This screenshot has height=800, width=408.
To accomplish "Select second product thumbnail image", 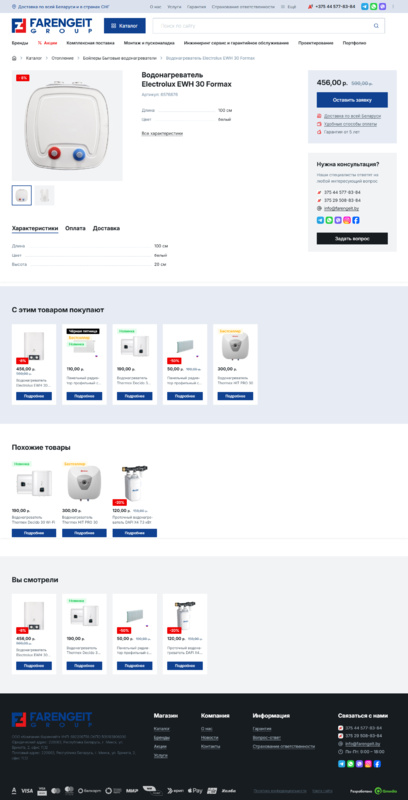I will 44,195.
